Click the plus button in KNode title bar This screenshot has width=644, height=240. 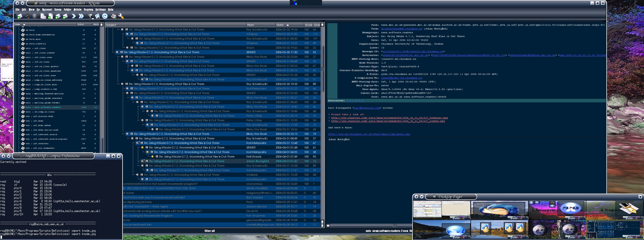click(x=17, y=3)
